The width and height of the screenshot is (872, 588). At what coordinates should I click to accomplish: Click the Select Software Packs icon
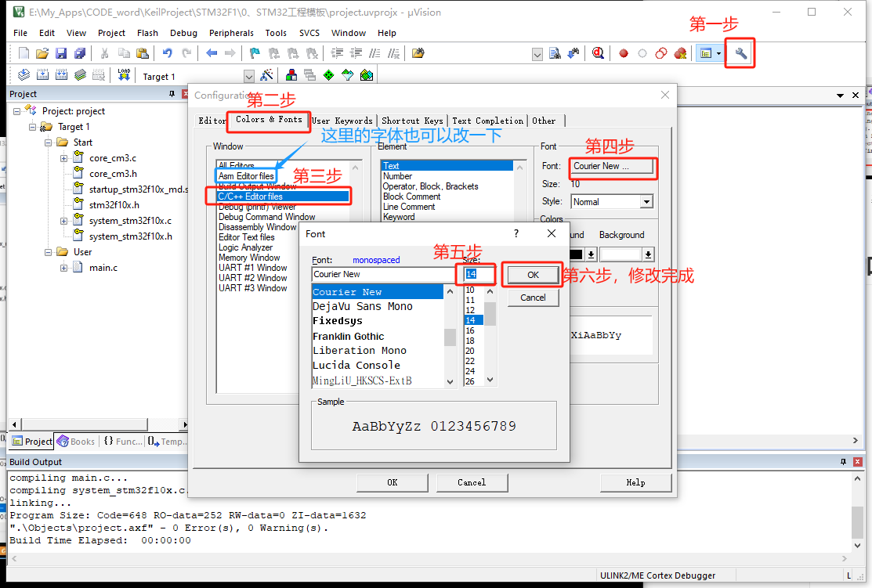[x=348, y=75]
